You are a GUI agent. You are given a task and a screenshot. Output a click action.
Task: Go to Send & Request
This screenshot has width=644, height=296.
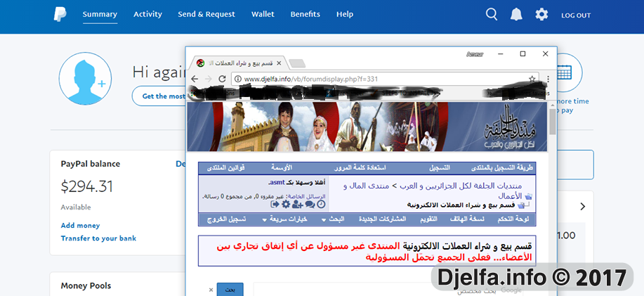(206, 14)
